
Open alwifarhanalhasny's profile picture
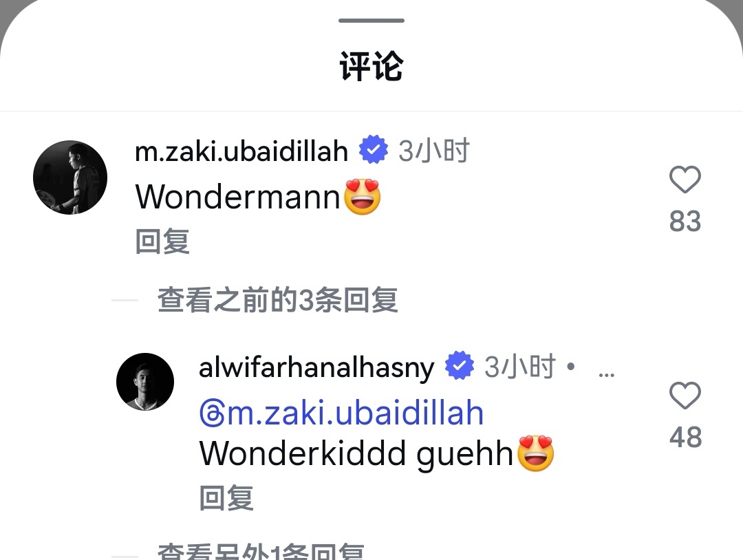(145, 381)
